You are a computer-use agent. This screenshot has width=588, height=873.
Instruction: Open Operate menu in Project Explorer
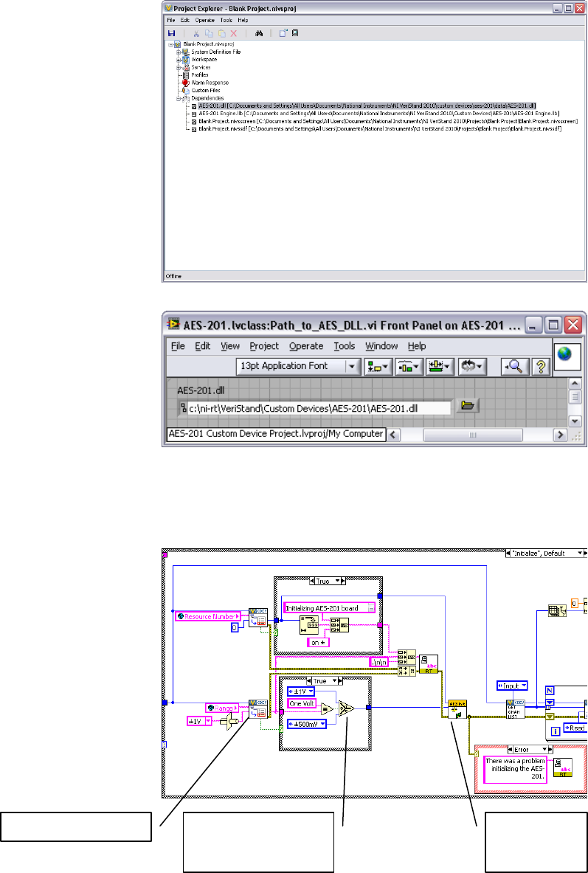[x=205, y=20]
